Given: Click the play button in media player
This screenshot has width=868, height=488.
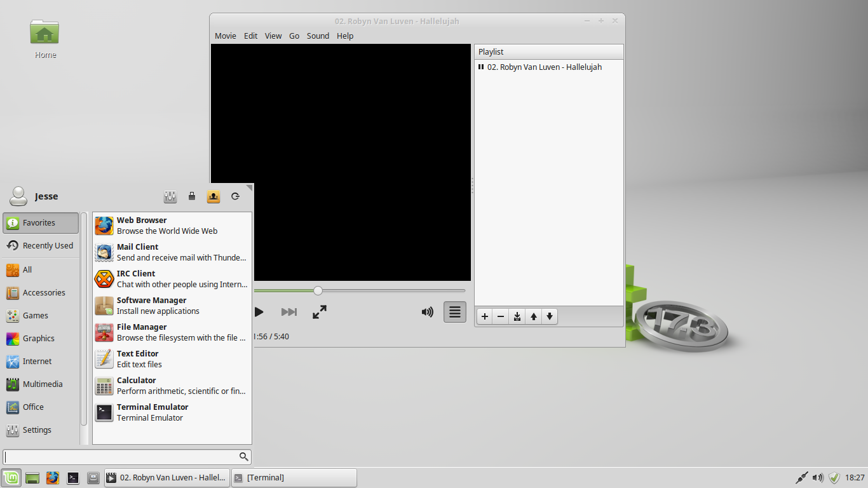Looking at the screenshot, I should [x=259, y=312].
